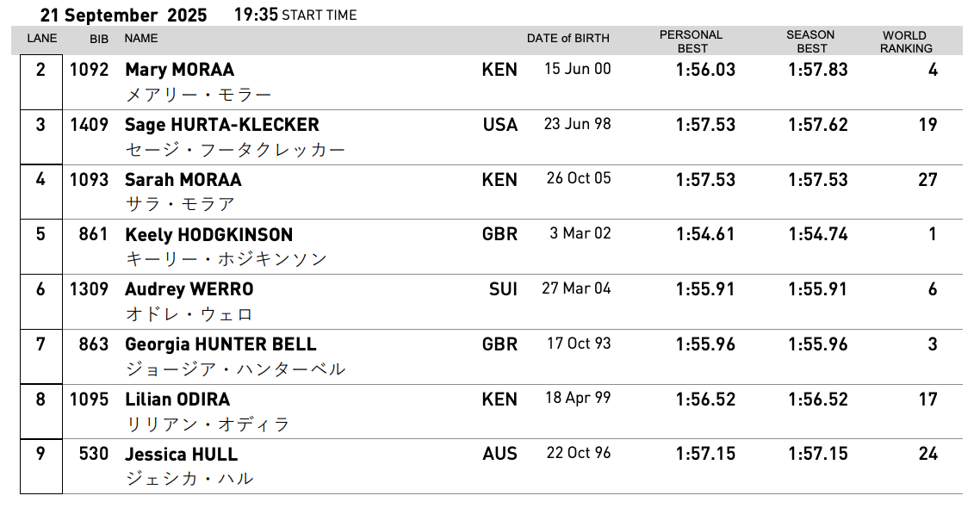Click the PERSONAL BEST column header
980x508 pixels.
click(692, 41)
